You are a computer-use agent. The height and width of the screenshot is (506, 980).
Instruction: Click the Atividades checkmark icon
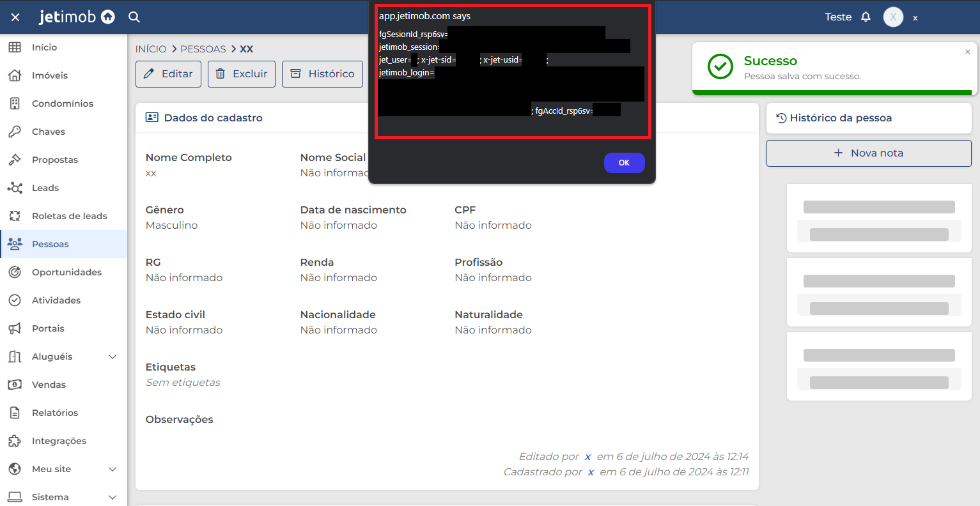(15, 300)
